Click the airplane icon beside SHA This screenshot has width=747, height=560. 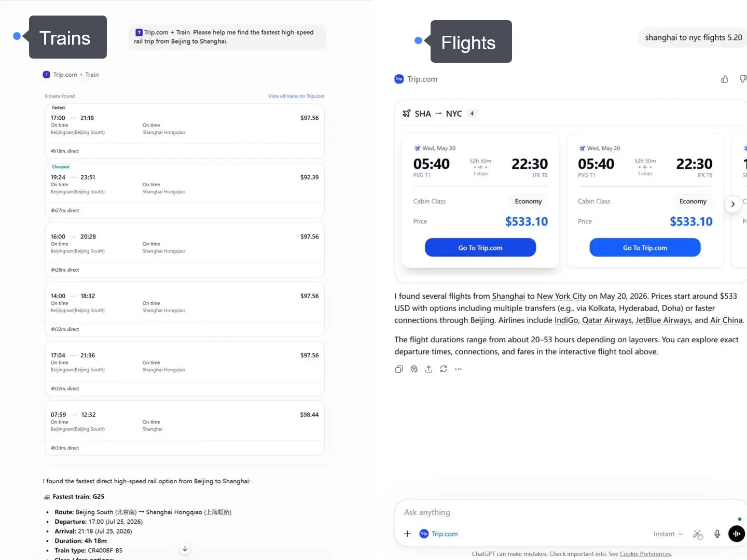(x=407, y=114)
